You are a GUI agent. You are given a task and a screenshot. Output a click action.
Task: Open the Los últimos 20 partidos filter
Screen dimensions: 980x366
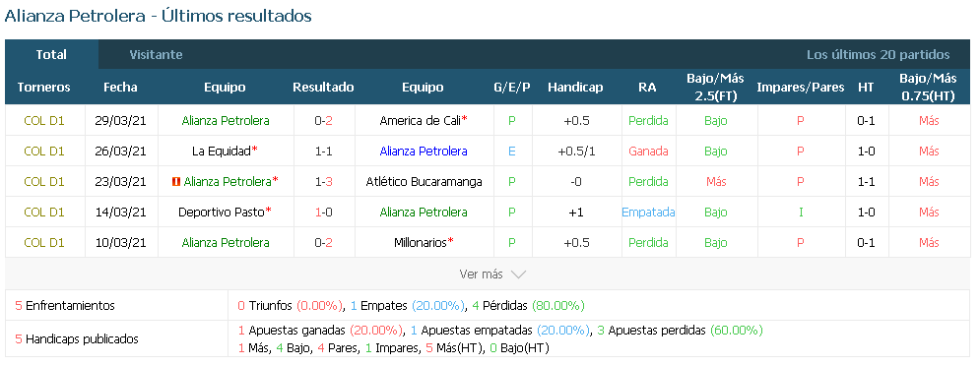click(x=878, y=55)
